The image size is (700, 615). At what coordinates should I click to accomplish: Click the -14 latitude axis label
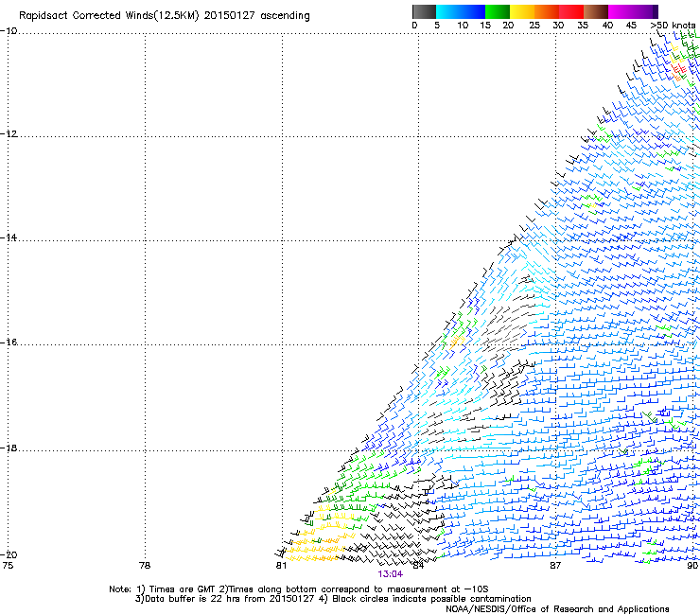pyautogui.click(x=9, y=237)
